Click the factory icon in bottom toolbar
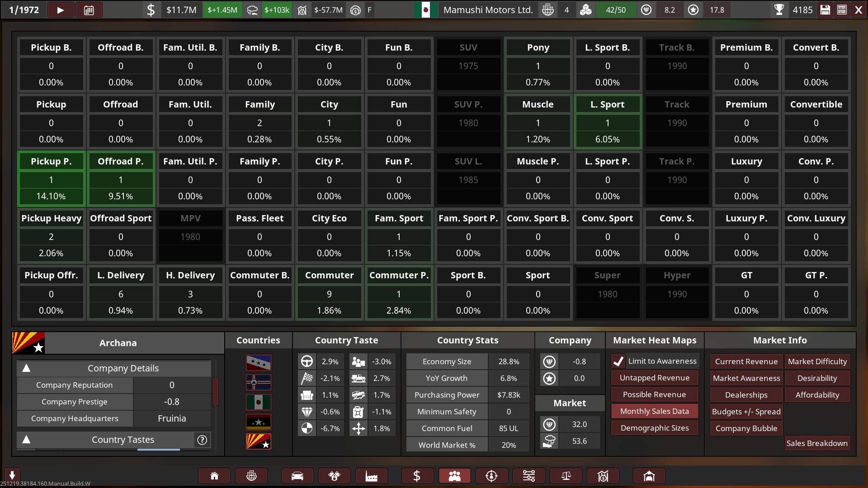The image size is (868, 488). 371,476
